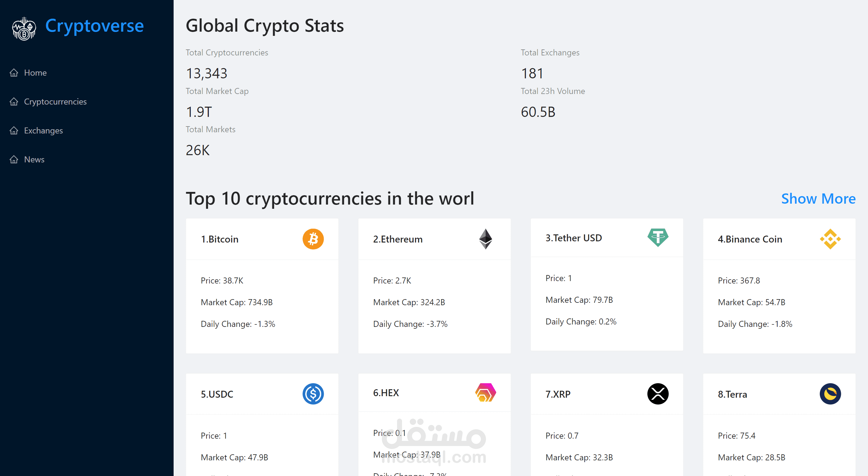Viewport: 868px width, 476px height.
Task: Open the Cryptocurrencies page from sidebar
Action: [55, 102]
